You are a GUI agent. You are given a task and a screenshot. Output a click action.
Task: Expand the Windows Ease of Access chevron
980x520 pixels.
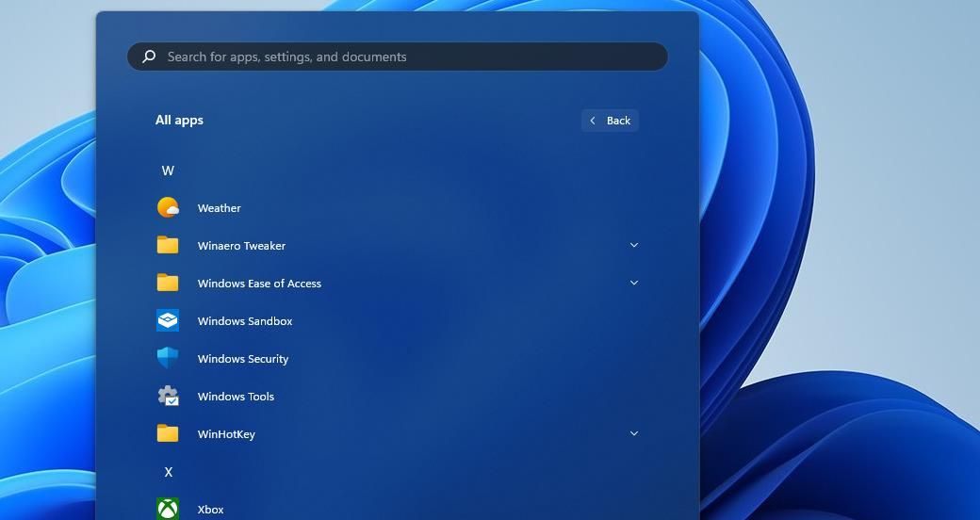(x=634, y=283)
